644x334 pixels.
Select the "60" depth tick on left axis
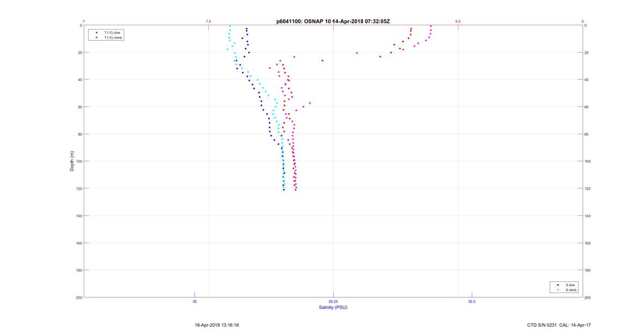tap(80, 107)
